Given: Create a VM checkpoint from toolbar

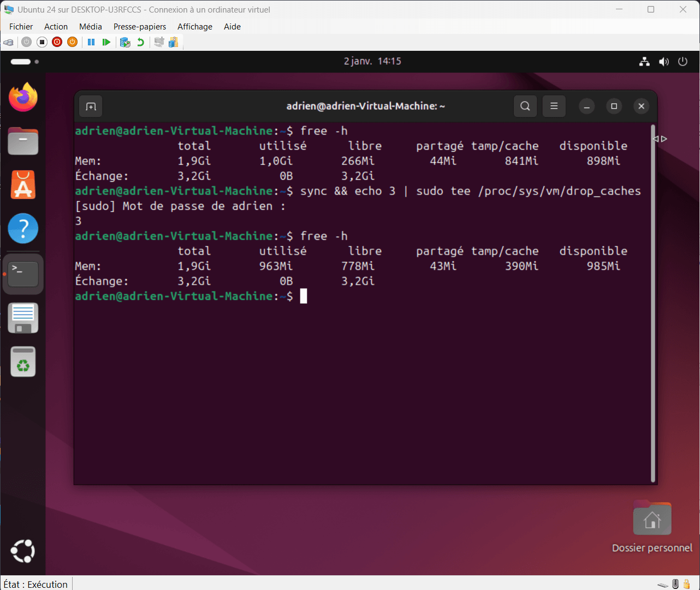Looking at the screenshot, I should tap(125, 42).
